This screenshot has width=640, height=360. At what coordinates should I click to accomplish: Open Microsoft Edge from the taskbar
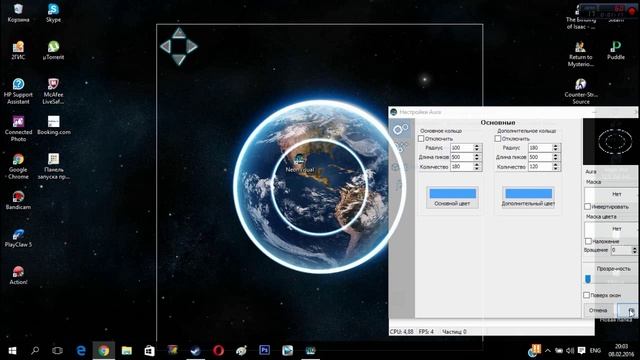(81, 350)
